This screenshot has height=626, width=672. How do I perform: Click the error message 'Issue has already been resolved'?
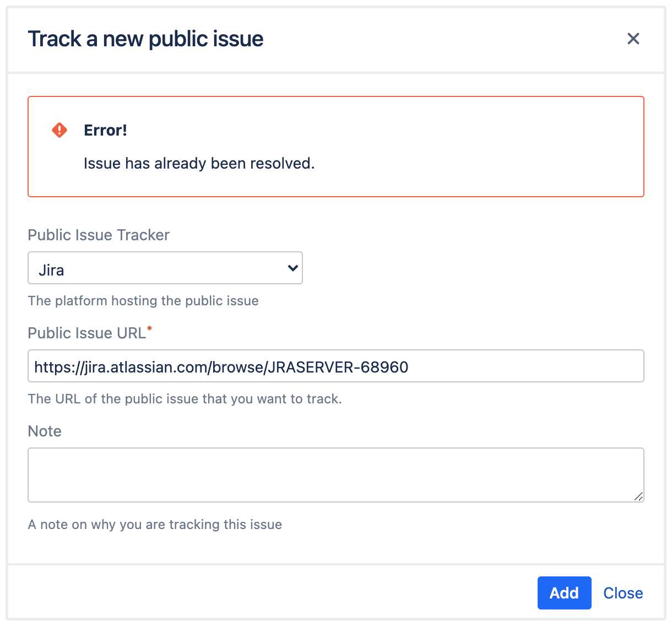click(x=199, y=163)
